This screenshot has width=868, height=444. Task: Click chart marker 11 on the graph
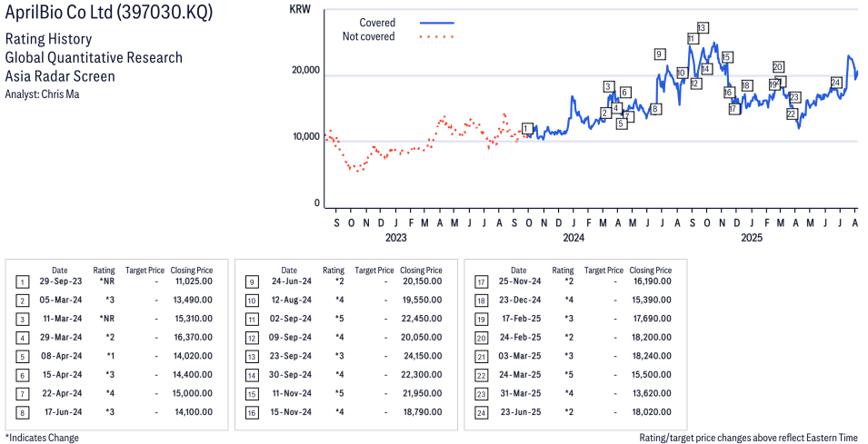tap(692, 38)
